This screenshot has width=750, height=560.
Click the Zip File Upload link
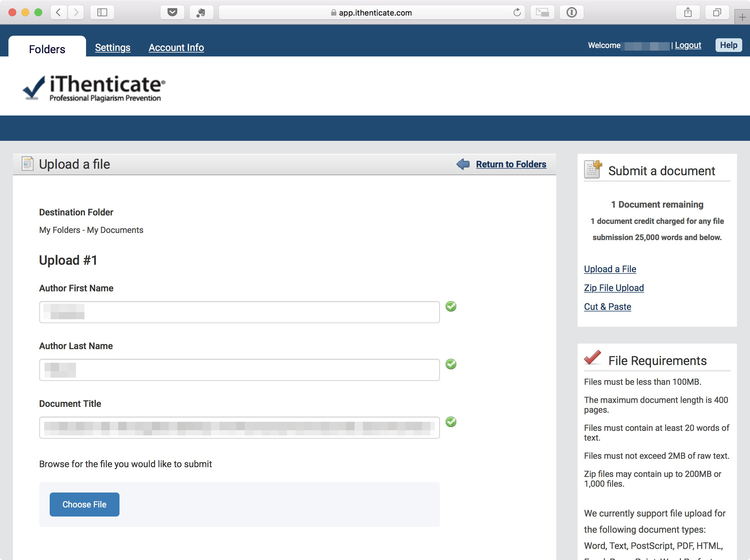614,287
